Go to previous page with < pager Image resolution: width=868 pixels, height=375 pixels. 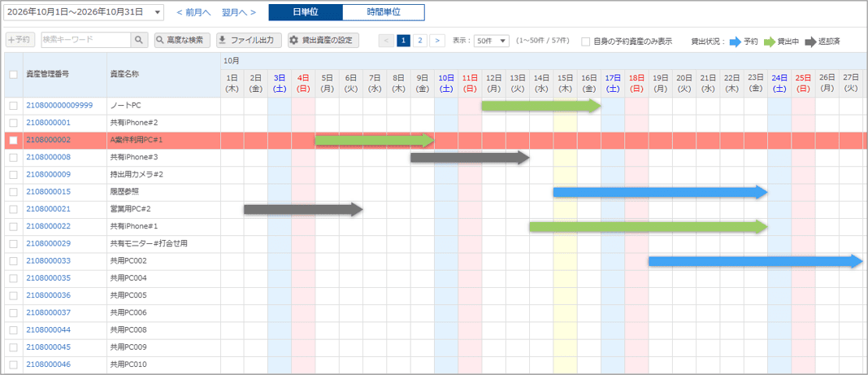tap(386, 41)
